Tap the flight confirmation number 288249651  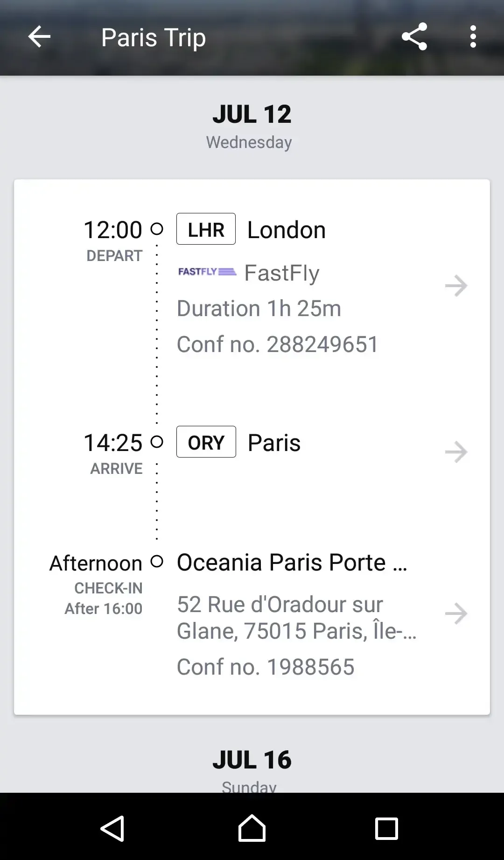pos(277,345)
